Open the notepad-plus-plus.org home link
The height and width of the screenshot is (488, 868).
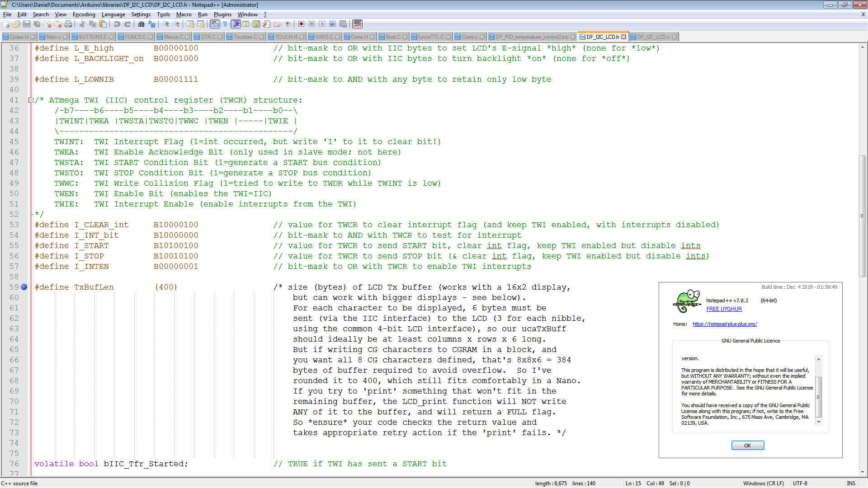tap(725, 324)
